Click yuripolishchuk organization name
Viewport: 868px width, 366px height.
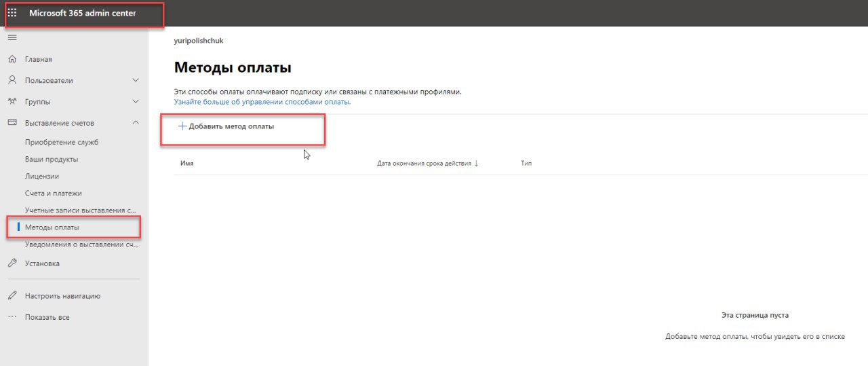tap(199, 41)
